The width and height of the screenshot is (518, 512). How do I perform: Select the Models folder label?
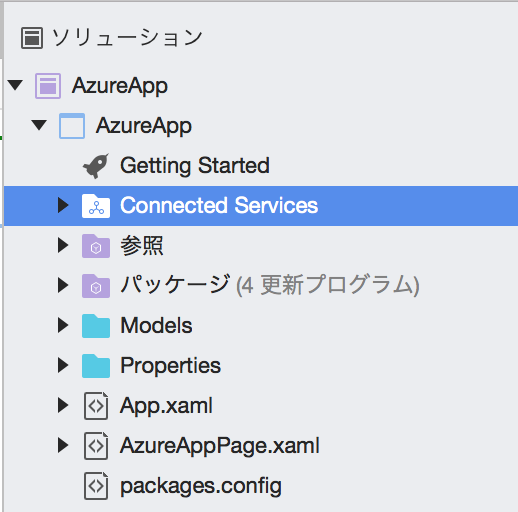click(156, 326)
